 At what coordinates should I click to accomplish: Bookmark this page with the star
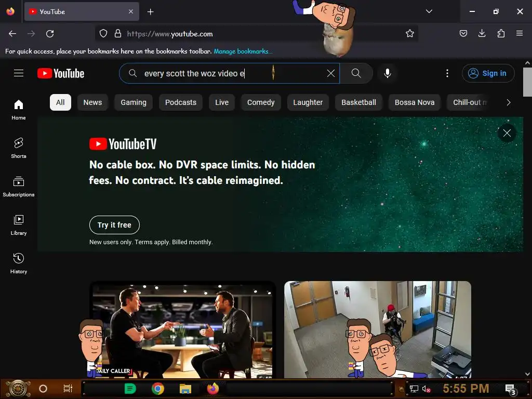point(410,34)
